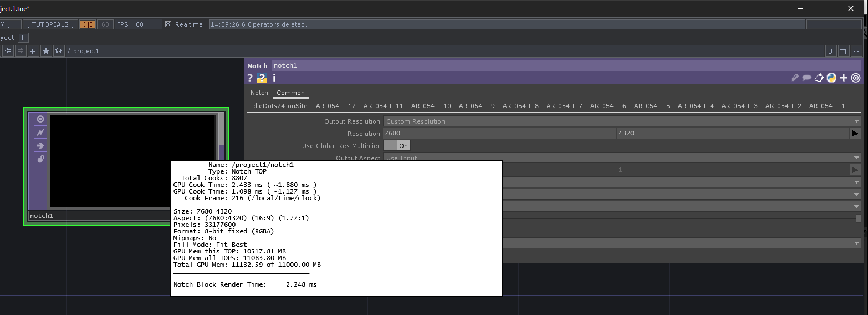Image resolution: width=868 pixels, height=315 pixels.
Task: Click the FPS: 60 field
Action: coord(139,24)
